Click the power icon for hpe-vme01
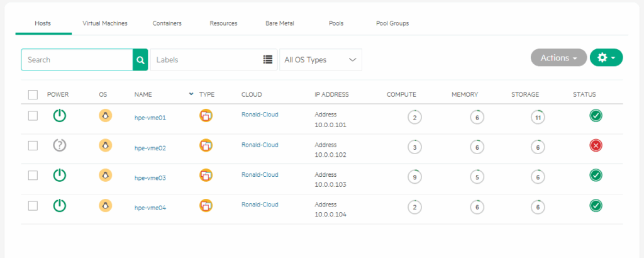This screenshot has height=258, width=644. click(x=59, y=116)
